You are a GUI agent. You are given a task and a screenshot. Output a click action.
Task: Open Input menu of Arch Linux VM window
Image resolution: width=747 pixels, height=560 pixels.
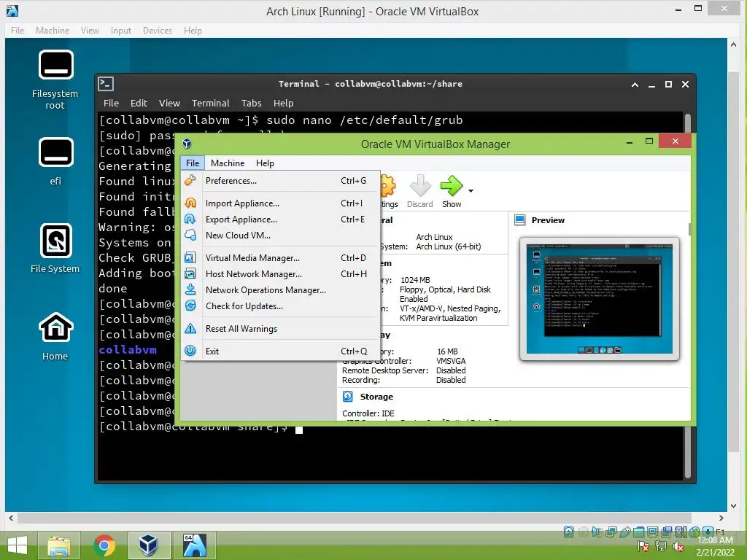tap(120, 30)
